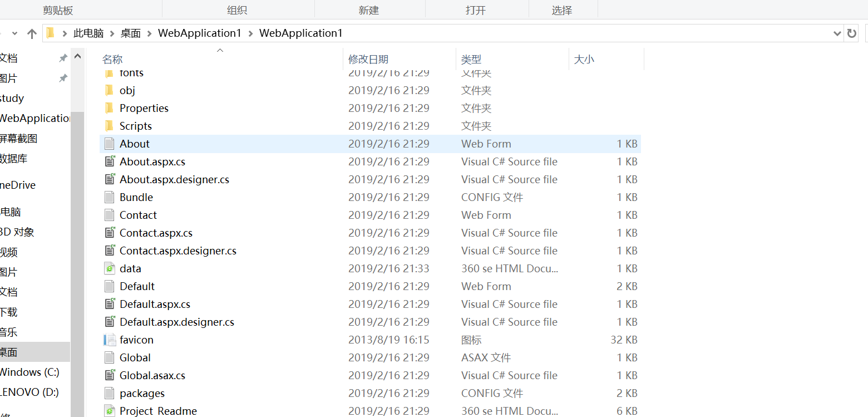Select the Default.aspx.cs file name

pyautogui.click(x=155, y=304)
